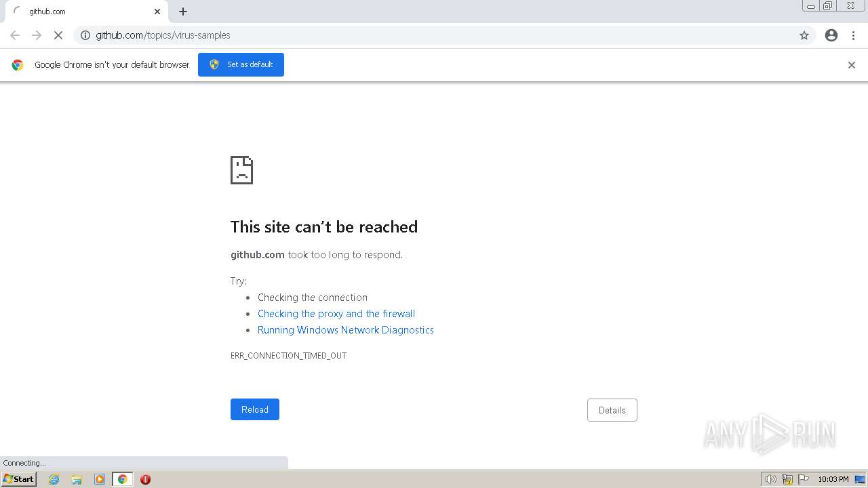Open the Chrome profile avatar
This screenshot has height=488, width=868.
click(x=831, y=35)
